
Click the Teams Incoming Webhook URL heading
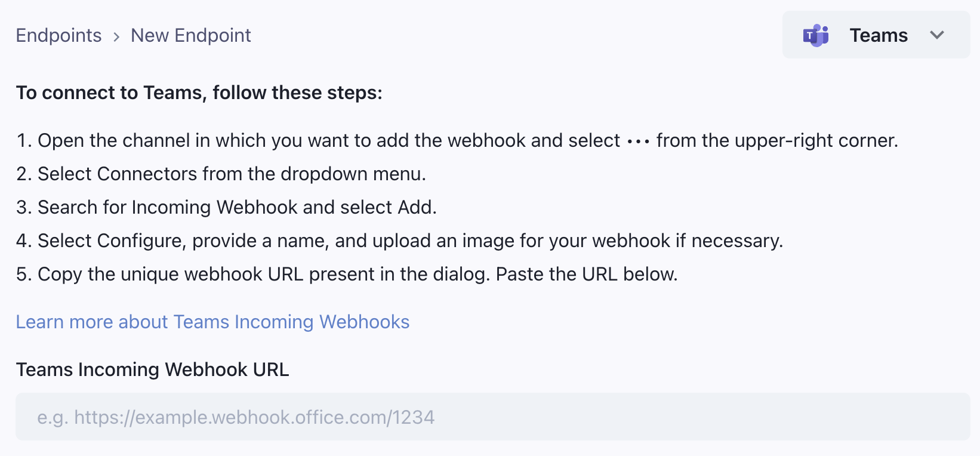(x=152, y=369)
